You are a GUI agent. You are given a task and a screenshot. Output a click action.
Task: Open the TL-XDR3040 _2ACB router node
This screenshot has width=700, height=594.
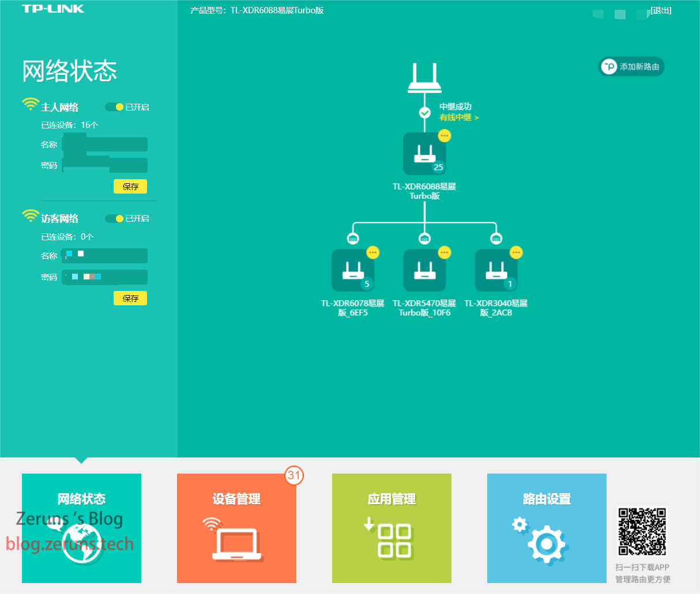click(496, 270)
